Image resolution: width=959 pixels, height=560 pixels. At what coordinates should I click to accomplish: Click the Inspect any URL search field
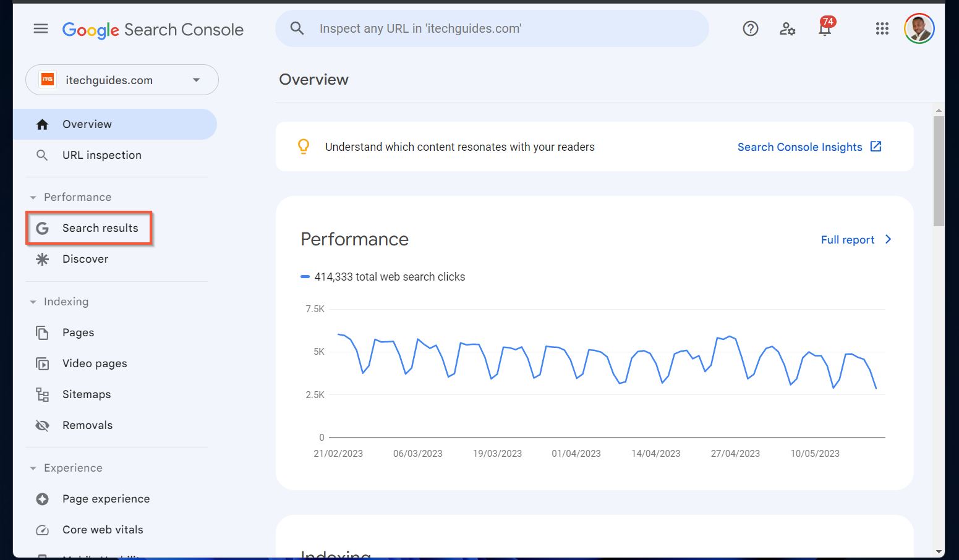pos(492,28)
